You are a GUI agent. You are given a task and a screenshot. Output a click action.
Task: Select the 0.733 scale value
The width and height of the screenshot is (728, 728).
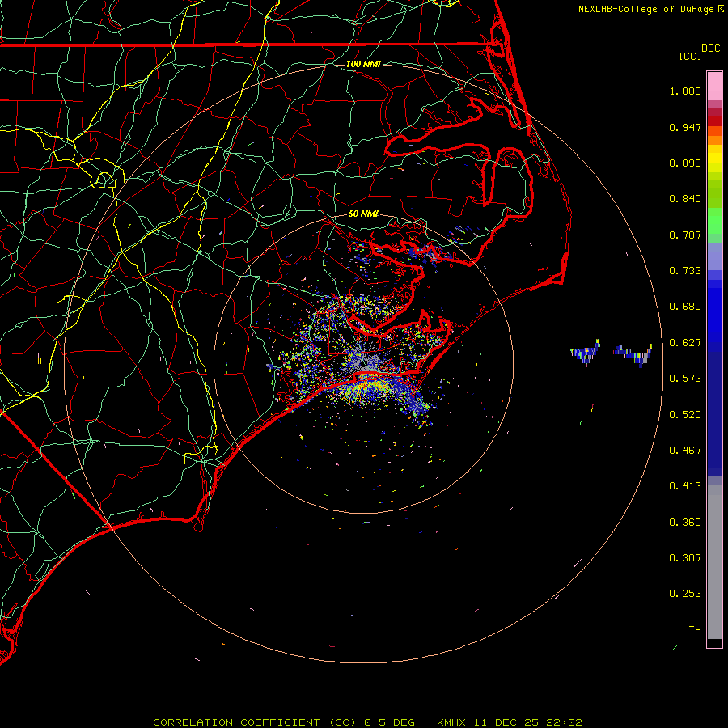coord(685,271)
